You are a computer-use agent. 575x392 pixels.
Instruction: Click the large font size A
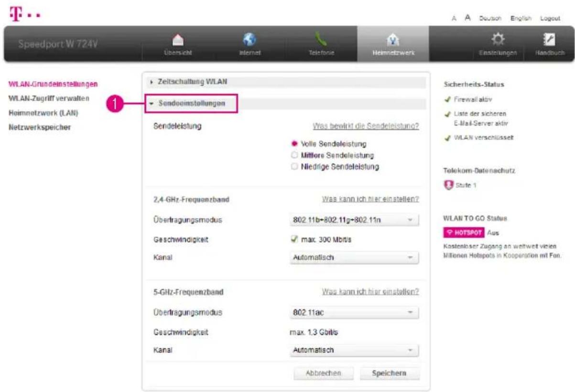click(468, 18)
